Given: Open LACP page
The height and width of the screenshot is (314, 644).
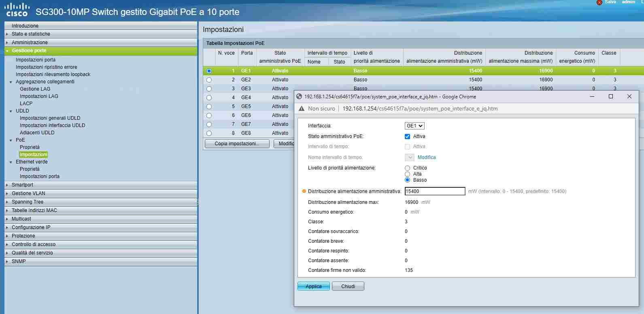Looking at the screenshot, I should point(26,104).
